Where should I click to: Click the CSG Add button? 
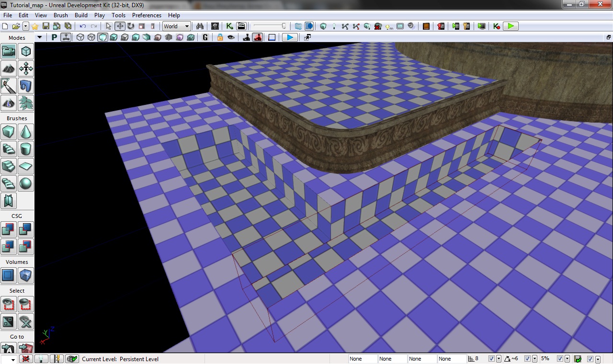(8, 229)
